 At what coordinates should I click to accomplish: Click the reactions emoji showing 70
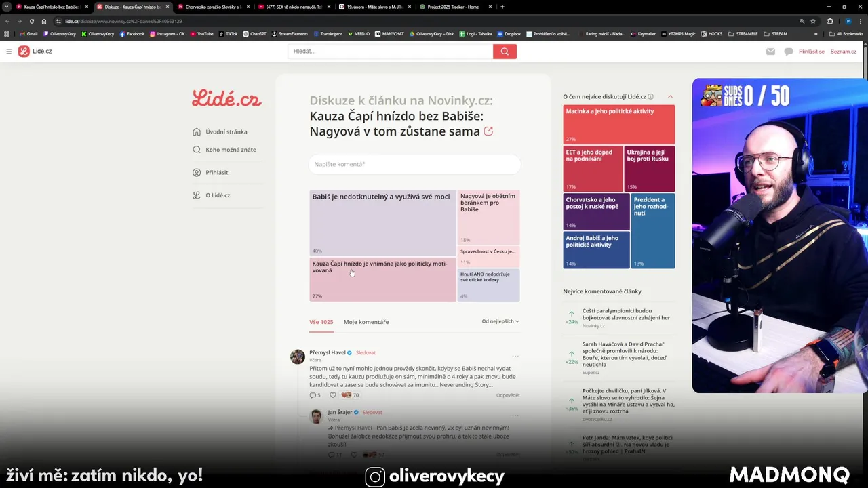pyautogui.click(x=350, y=395)
